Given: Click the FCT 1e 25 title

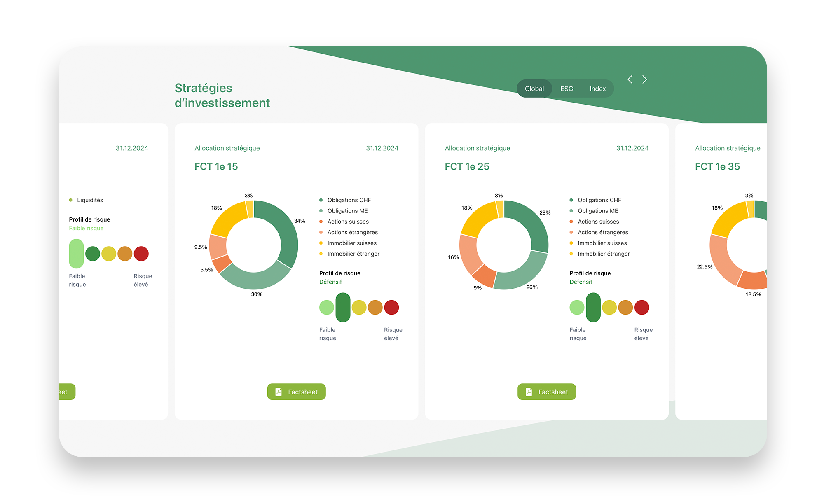Looking at the screenshot, I should [x=467, y=166].
